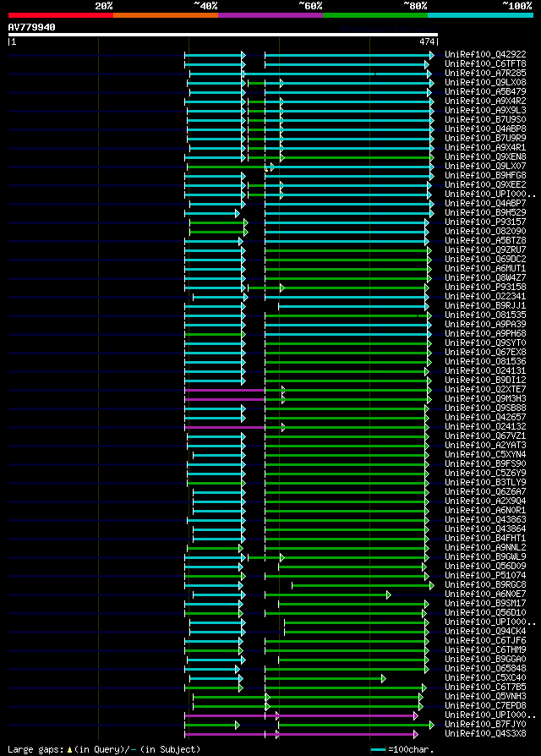Open hit UniRef100_A9X4R2
The height and width of the screenshot is (756, 541).
(485, 101)
